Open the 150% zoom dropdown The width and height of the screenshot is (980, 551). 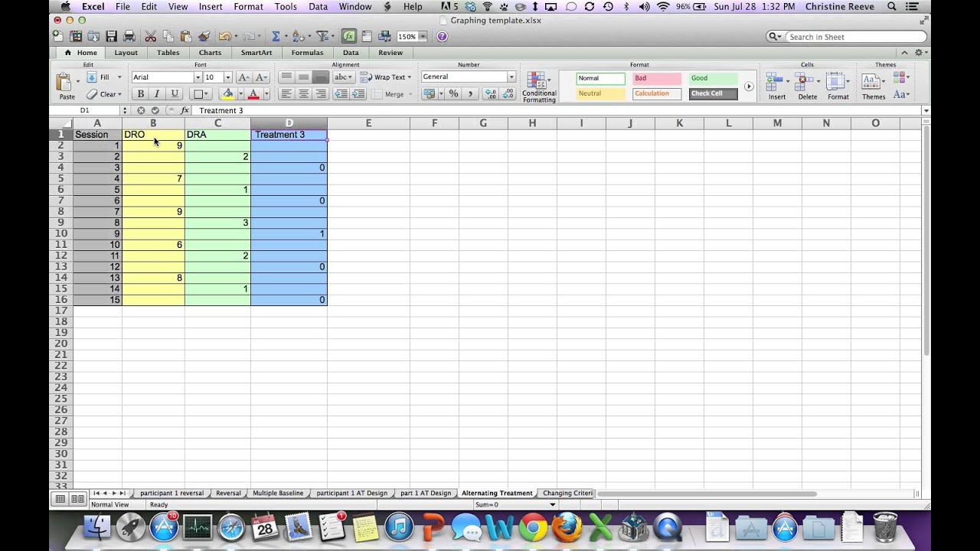(x=423, y=37)
